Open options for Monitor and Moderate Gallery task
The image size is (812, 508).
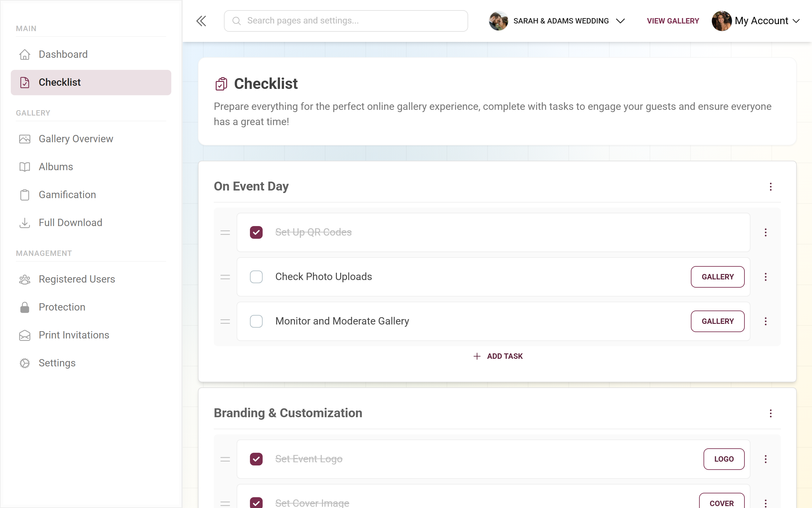pyautogui.click(x=766, y=322)
